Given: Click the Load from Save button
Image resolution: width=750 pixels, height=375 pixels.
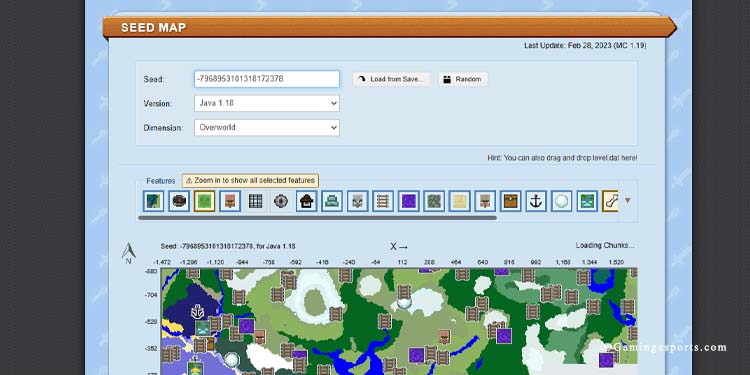Looking at the screenshot, I should click(391, 79).
